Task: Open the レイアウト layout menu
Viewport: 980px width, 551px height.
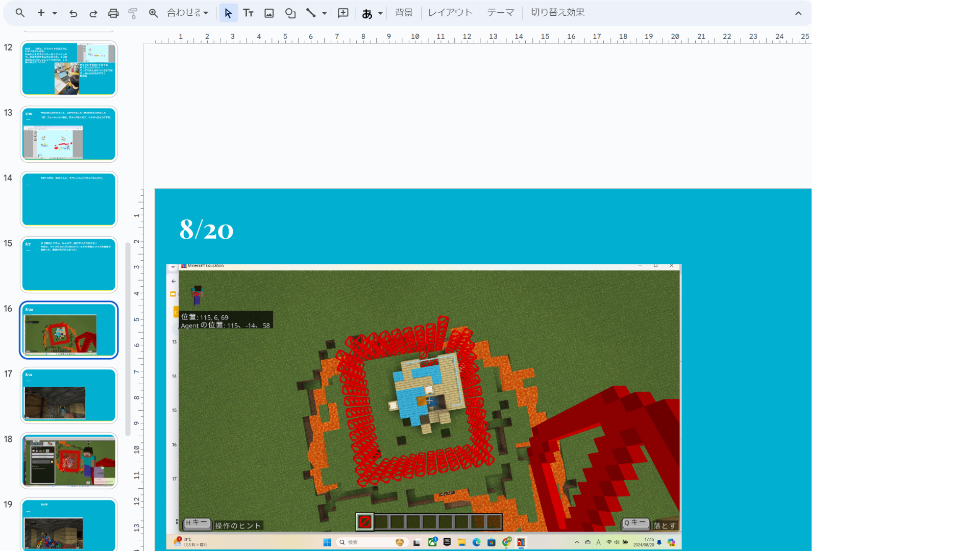Action: (x=450, y=13)
